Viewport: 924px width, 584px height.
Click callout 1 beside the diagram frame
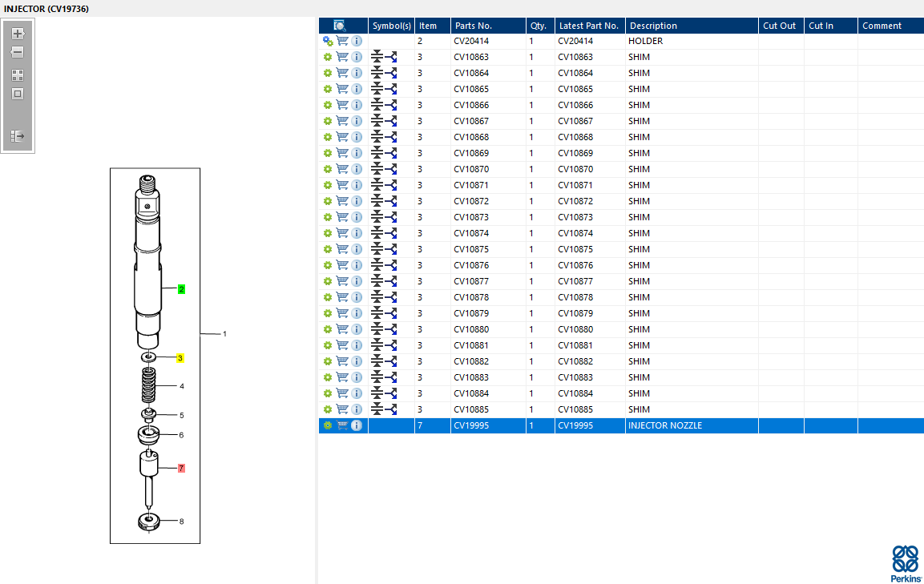point(224,333)
